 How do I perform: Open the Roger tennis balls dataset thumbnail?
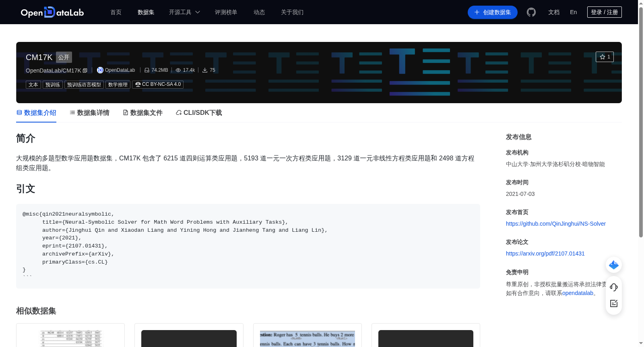point(308,335)
